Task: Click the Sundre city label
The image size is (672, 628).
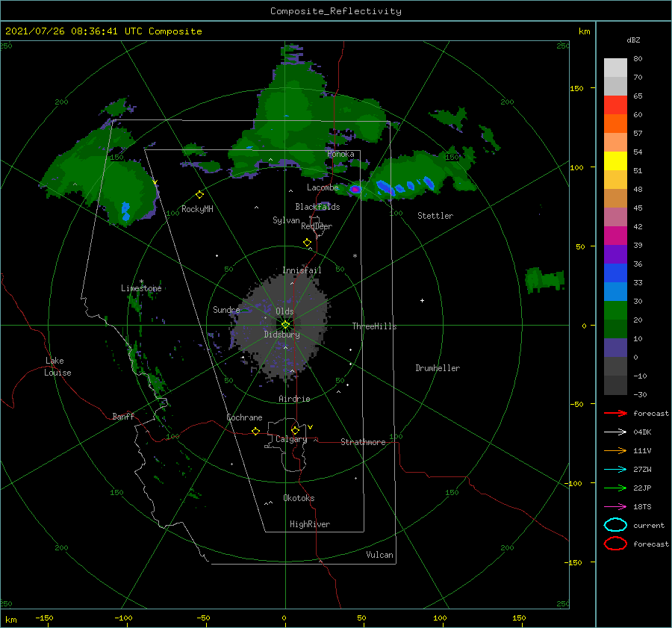Action: coord(226,309)
